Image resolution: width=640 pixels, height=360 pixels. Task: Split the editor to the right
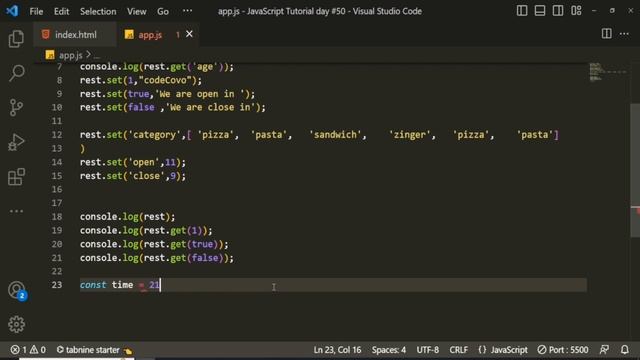(x=607, y=34)
